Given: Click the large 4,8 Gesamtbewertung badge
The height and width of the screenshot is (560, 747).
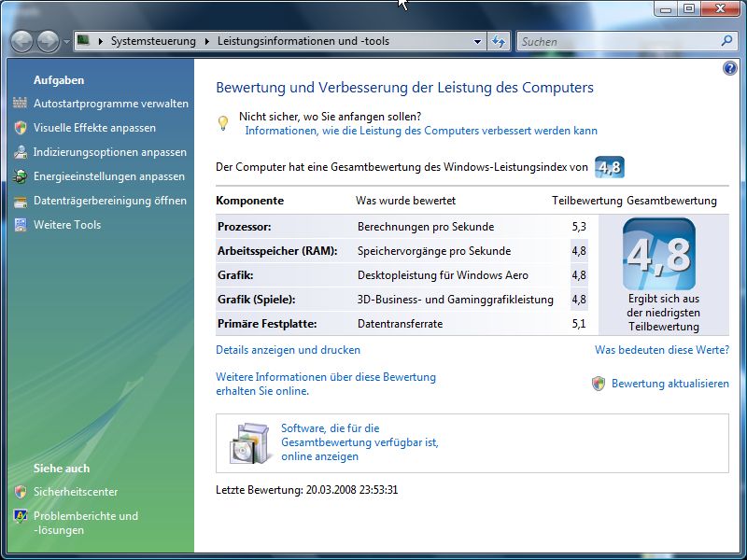Looking at the screenshot, I should pyautogui.click(x=659, y=254).
